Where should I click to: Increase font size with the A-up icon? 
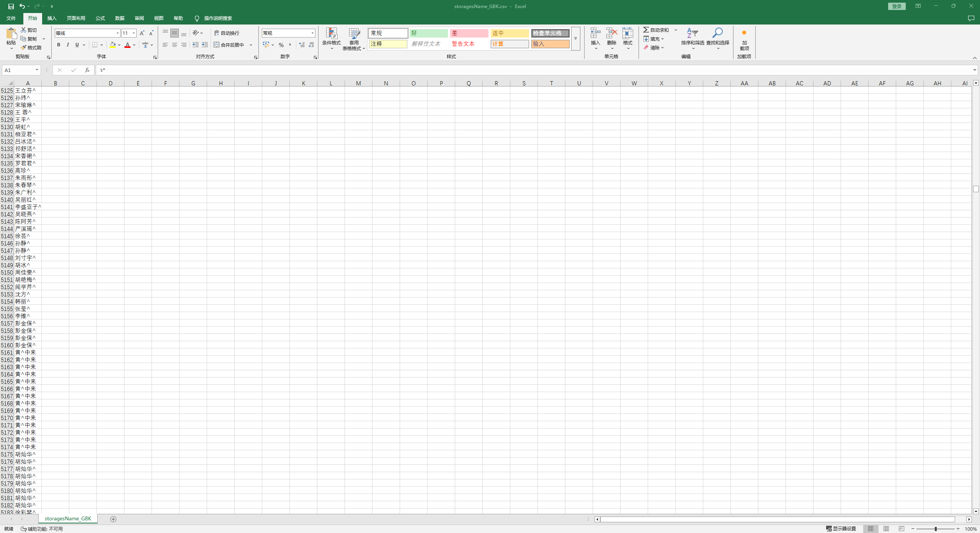pyautogui.click(x=142, y=33)
